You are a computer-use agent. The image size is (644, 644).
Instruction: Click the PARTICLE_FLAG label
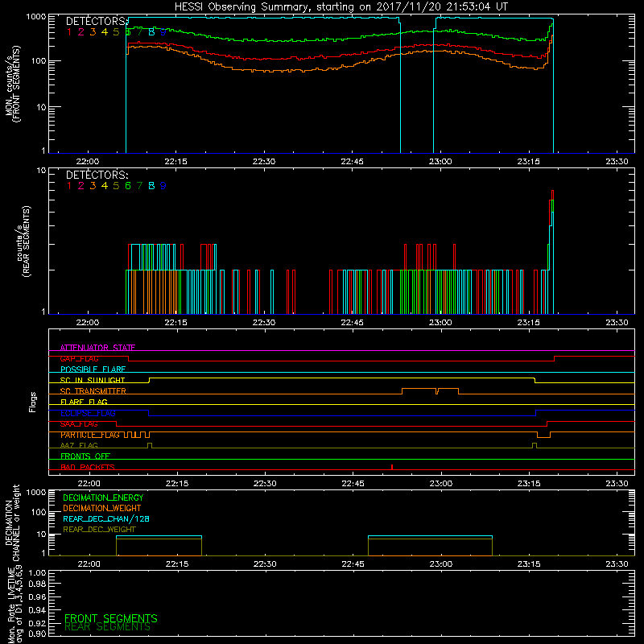click(x=90, y=435)
